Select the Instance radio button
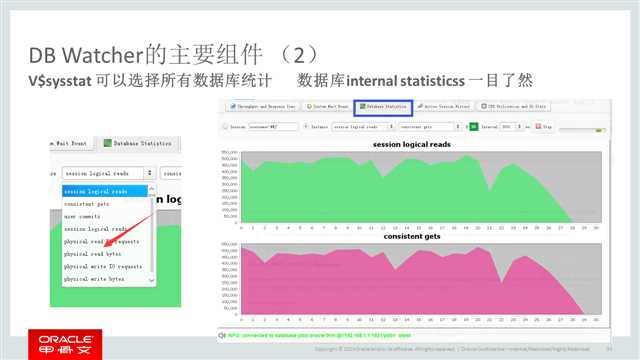Viewport: 640px width, 360px height. (306, 127)
